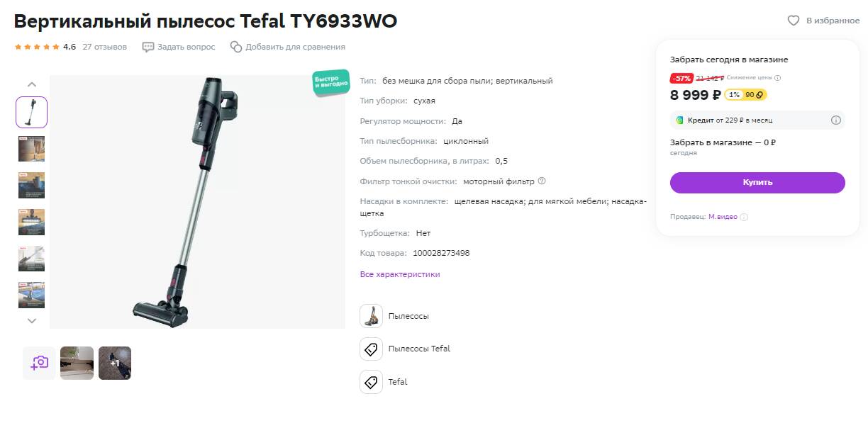Click the М.видео seller link
This screenshot has width=868, height=423.
click(723, 217)
